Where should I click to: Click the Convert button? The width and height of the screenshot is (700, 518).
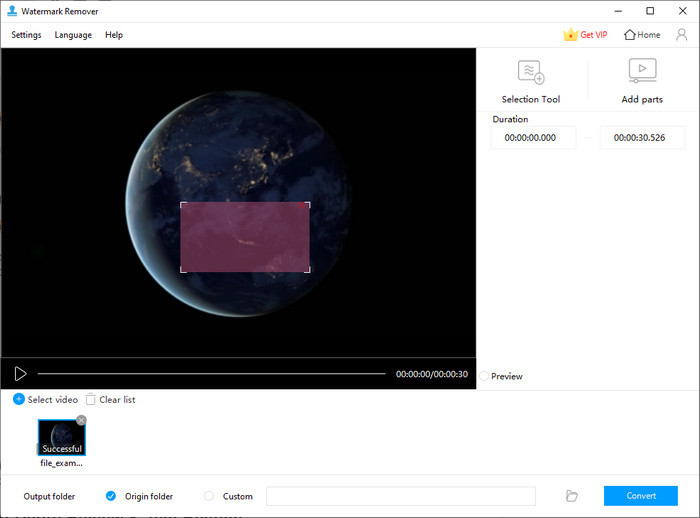click(641, 496)
